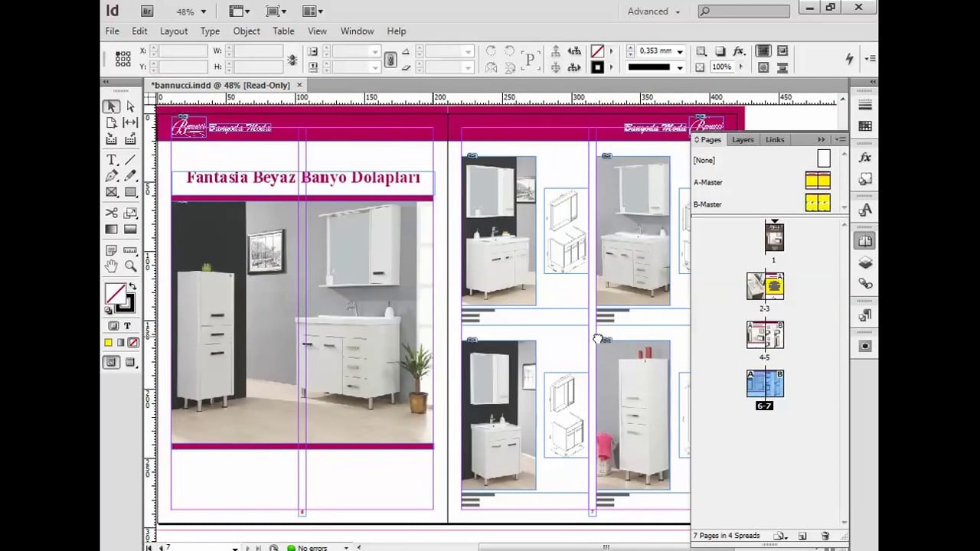Swap fill and stroke colors
980x551 pixels.
coord(132,287)
